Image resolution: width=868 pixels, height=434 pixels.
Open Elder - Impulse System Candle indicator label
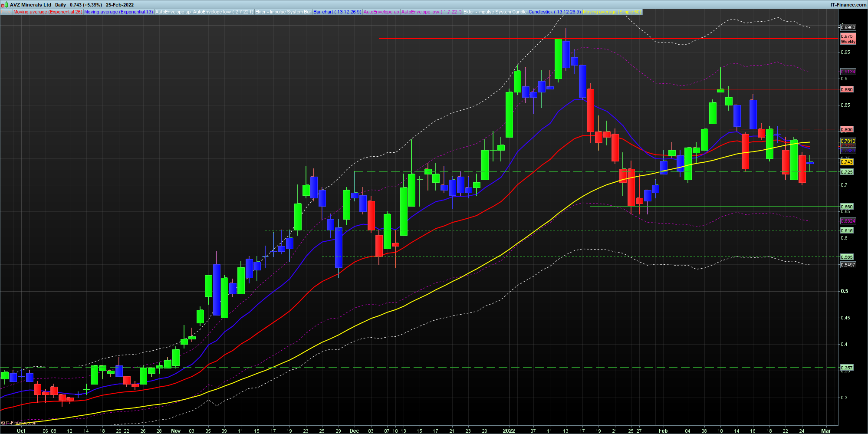click(x=495, y=12)
